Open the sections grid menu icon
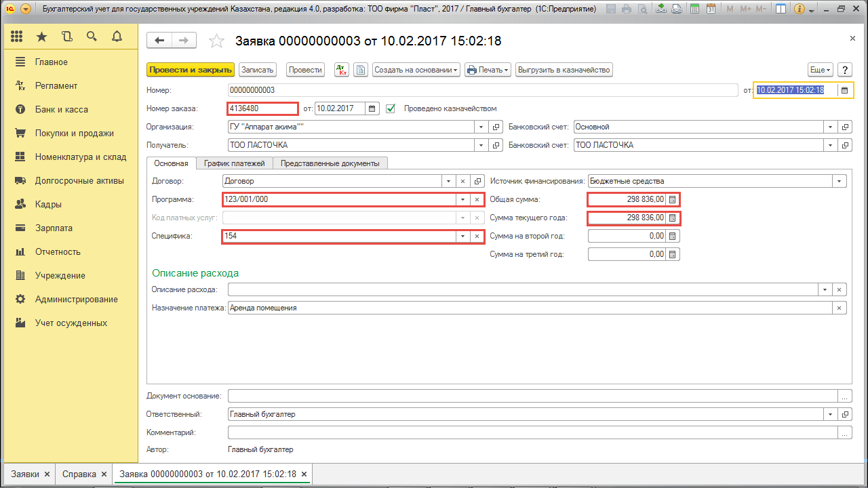The width and height of the screenshot is (868, 488). [17, 37]
